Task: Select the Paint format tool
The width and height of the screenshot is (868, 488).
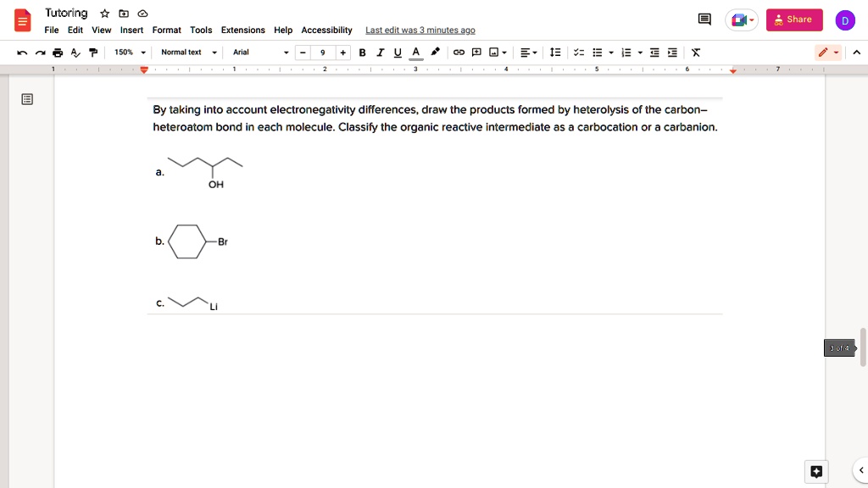Action: pos(93,52)
